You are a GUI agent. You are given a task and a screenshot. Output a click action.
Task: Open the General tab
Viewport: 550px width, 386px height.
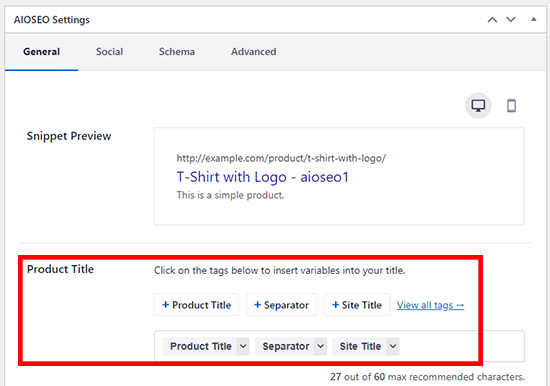click(x=41, y=52)
